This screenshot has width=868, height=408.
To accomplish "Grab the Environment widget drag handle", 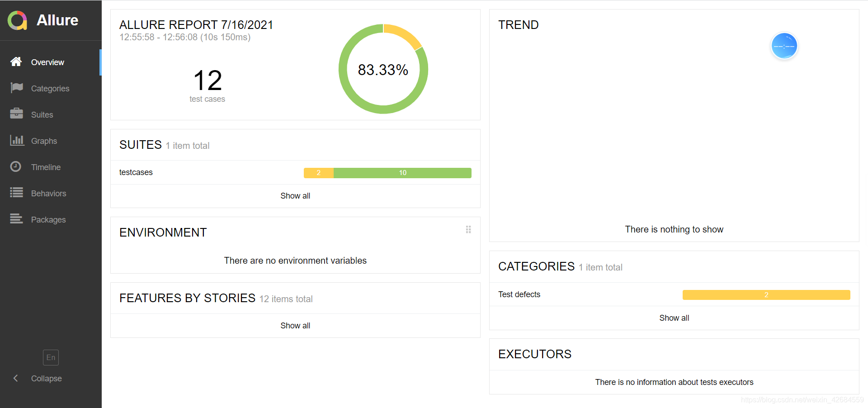I will pos(468,229).
